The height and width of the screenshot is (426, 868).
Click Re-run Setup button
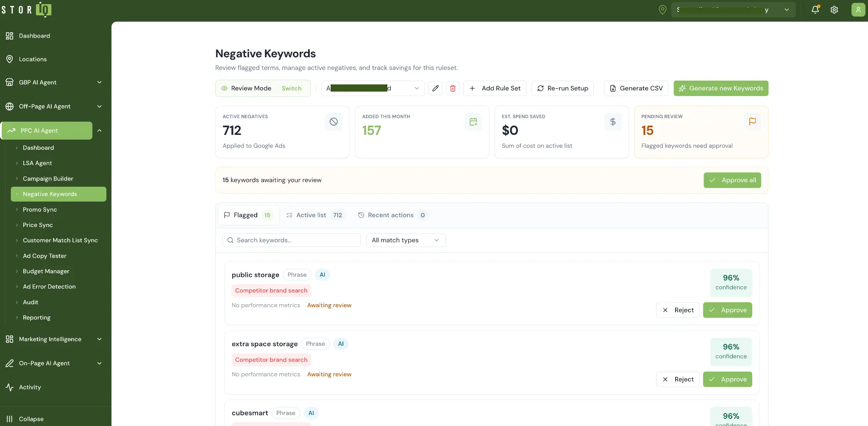click(x=562, y=88)
